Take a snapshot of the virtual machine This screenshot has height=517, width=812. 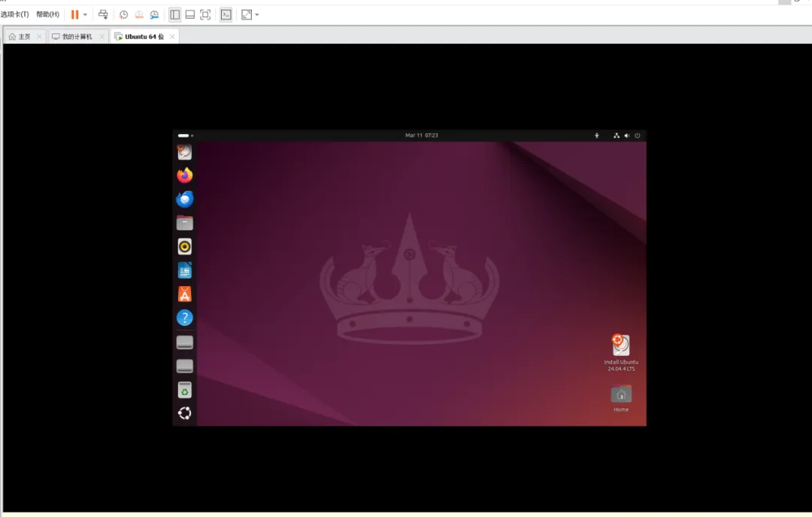click(x=123, y=14)
